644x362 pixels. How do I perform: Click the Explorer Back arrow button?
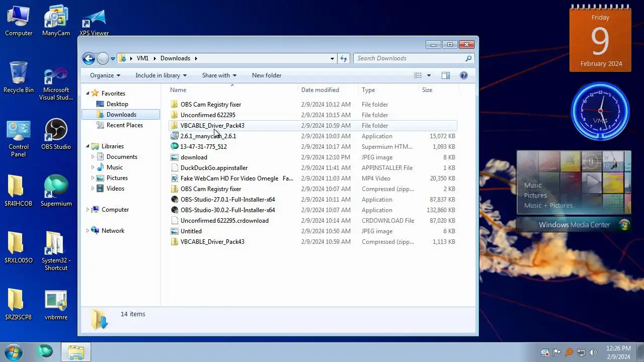[89, 58]
